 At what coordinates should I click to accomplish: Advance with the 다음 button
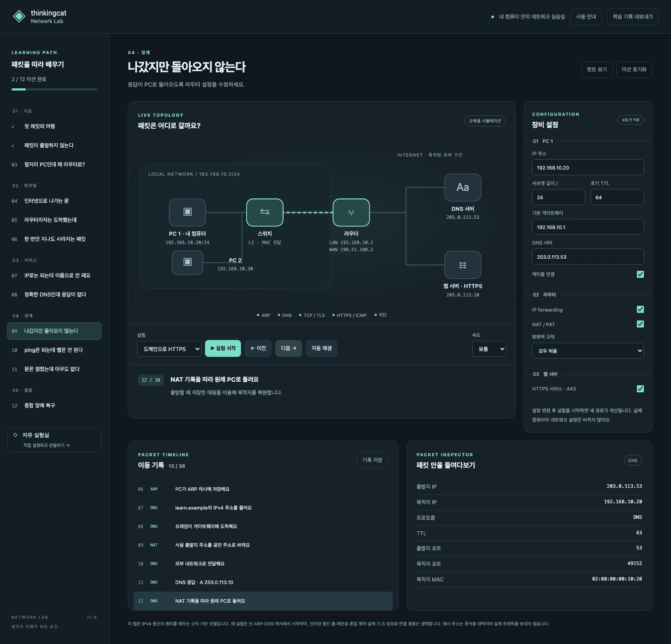(288, 348)
